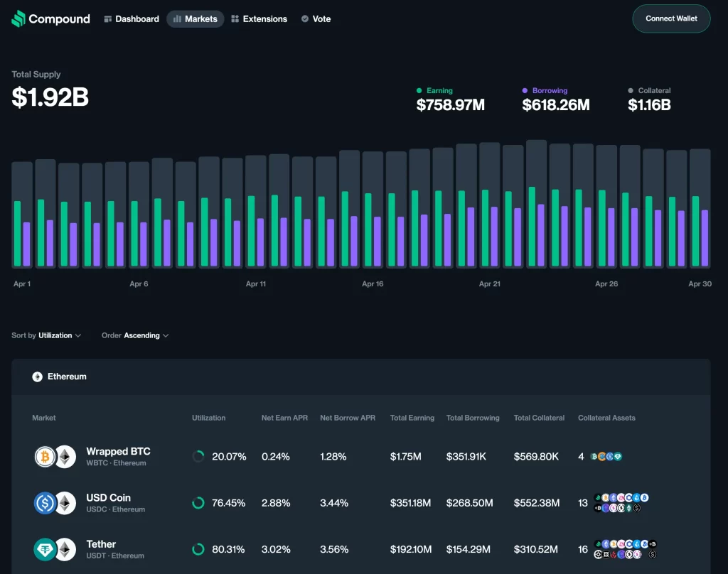Go to the Vote page
Screen dimensions: 728x574
click(316, 19)
